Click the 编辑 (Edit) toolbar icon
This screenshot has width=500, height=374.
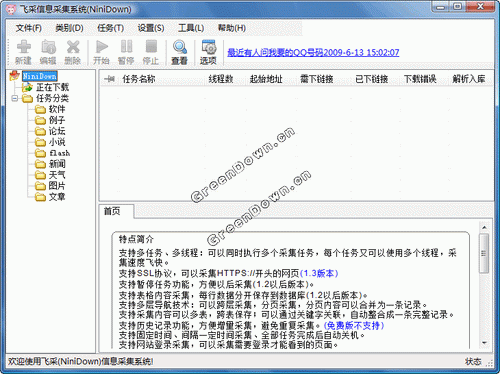(48, 47)
